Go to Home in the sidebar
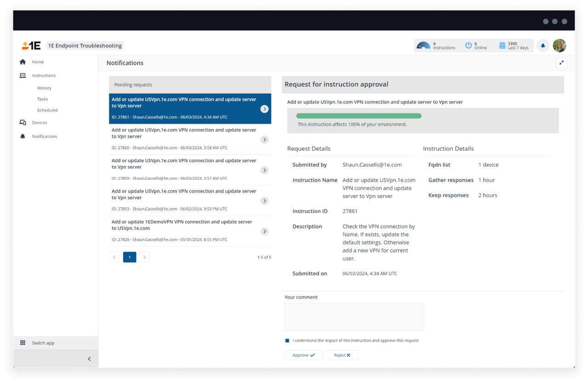This screenshot has width=588, height=384. [x=38, y=62]
